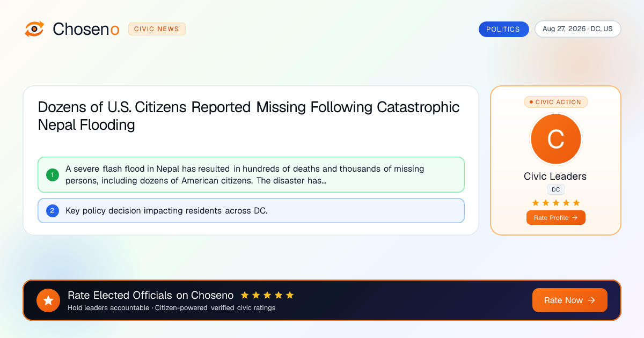Open the flash flood summary item
Viewport: 644px width, 338px height.
point(251,175)
